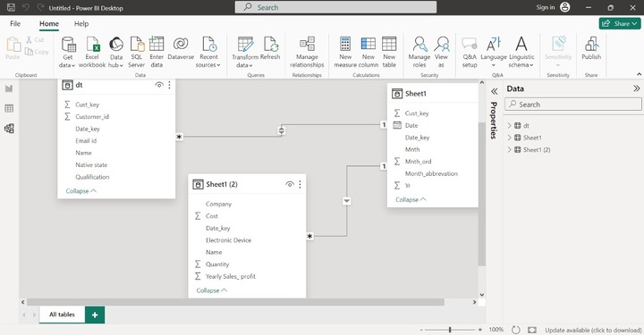Open the Table view sidebar icon
This screenshot has height=335, width=644.
[9, 108]
